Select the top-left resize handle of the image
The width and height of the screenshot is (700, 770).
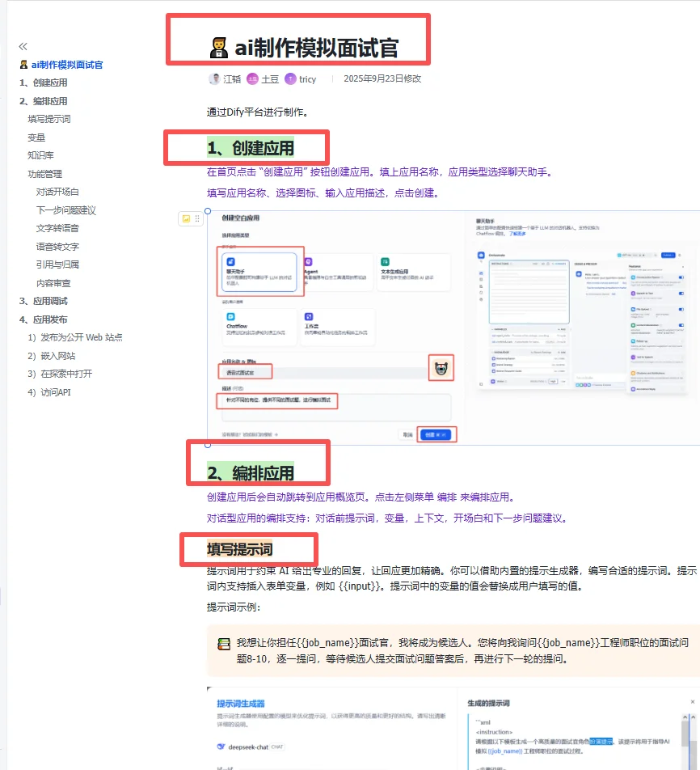208,211
